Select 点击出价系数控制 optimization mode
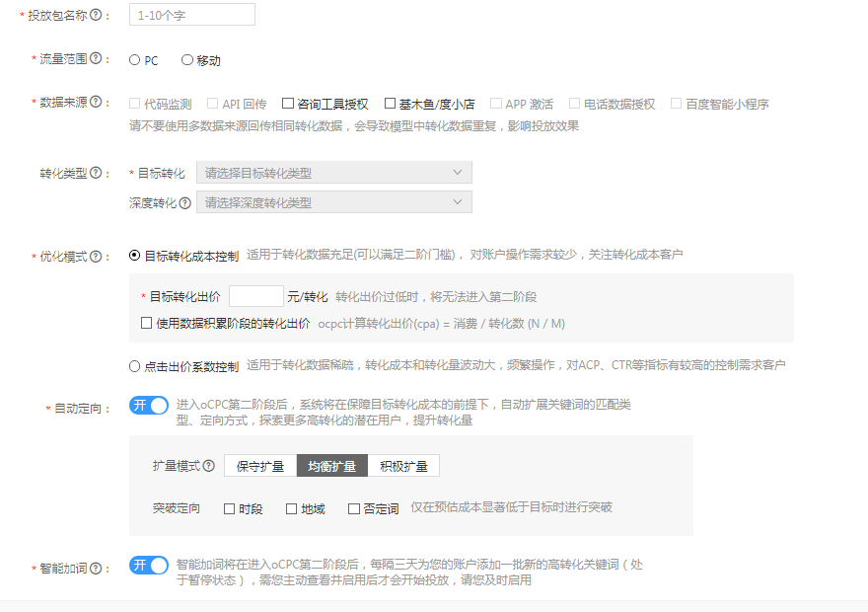868x612 pixels. 135,366
